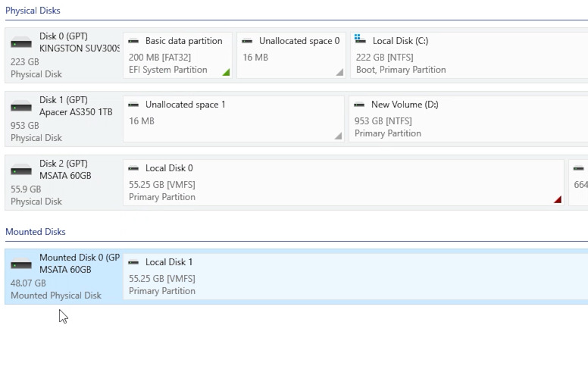
Task: Select the partially visible 664 partition on Disk 2
Action: tap(579, 183)
